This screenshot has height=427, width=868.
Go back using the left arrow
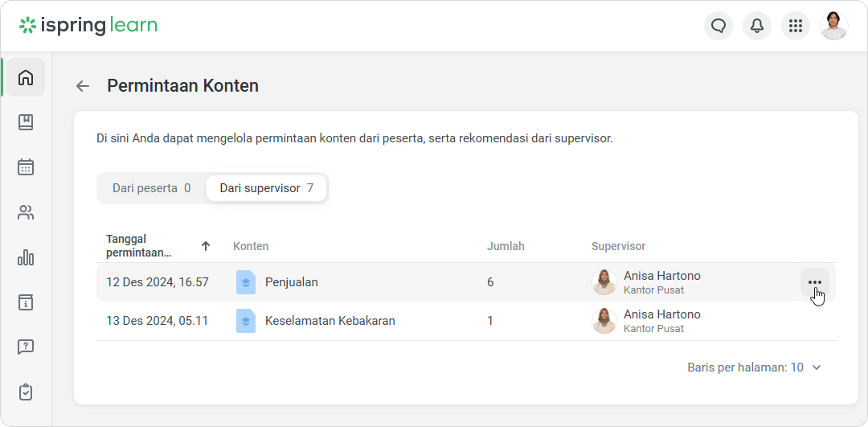83,86
